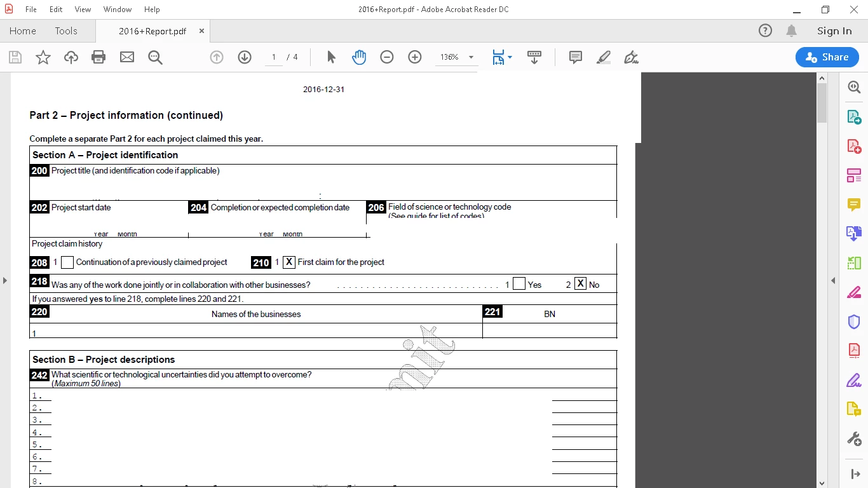The height and width of the screenshot is (488, 868).
Task: Upload file to cloud icon
Action: (71, 57)
